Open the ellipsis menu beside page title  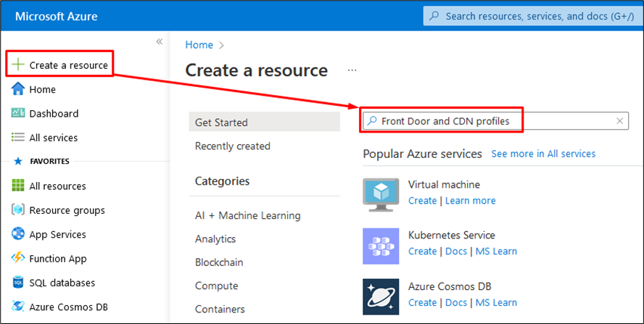[352, 70]
